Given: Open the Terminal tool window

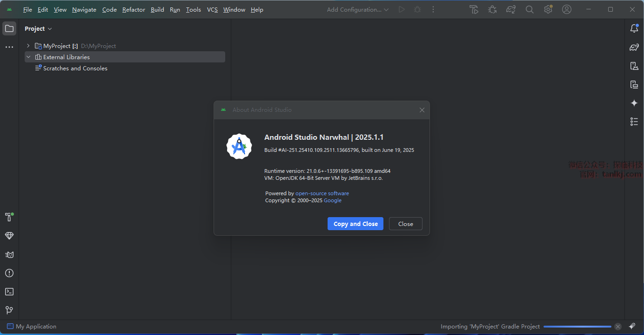Looking at the screenshot, I should pos(9,292).
